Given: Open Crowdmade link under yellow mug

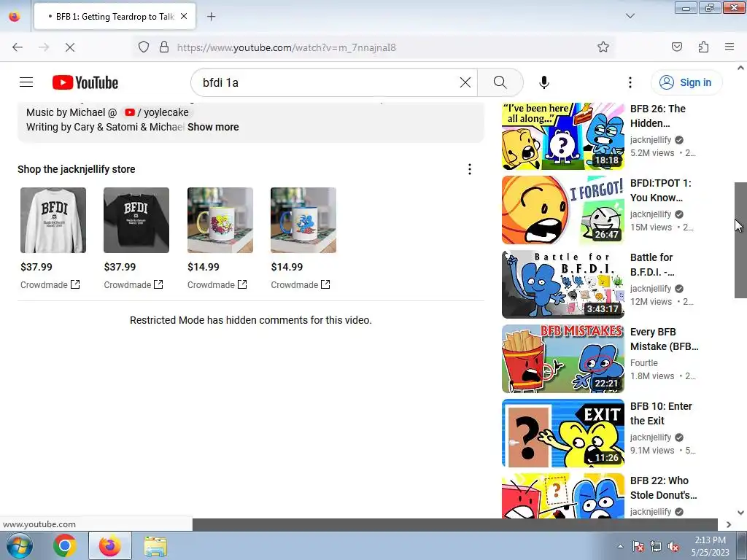Looking at the screenshot, I should (217, 285).
